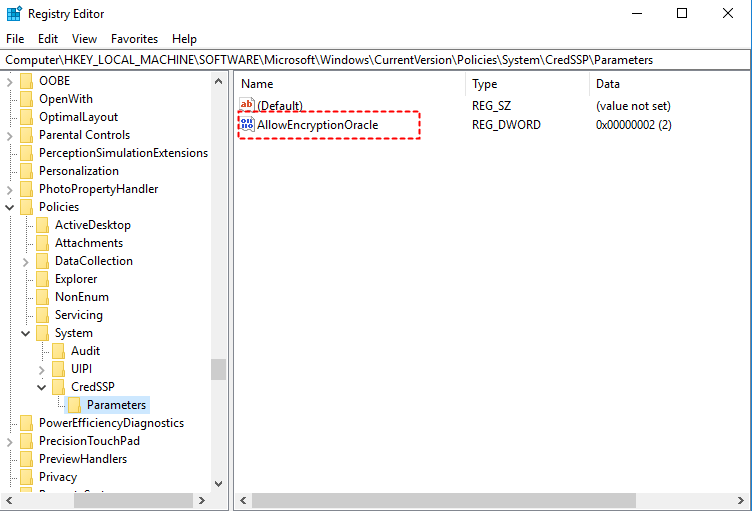The width and height of the screenshot is (752, 511).
Task: Click the Servicing folder icon
Action: (x=43, y=315)
